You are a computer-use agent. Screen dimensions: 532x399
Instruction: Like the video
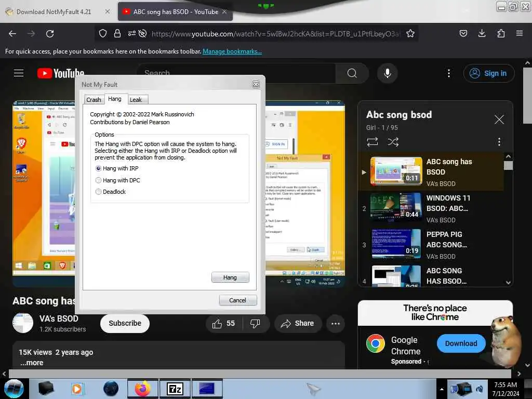point(224,323)
